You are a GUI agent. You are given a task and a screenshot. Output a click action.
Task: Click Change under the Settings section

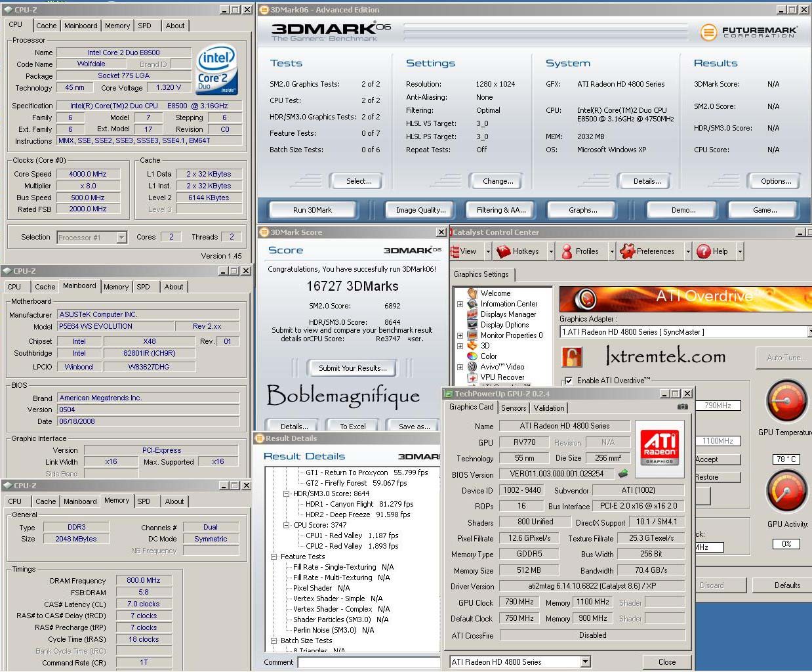(x=498, y=181)
